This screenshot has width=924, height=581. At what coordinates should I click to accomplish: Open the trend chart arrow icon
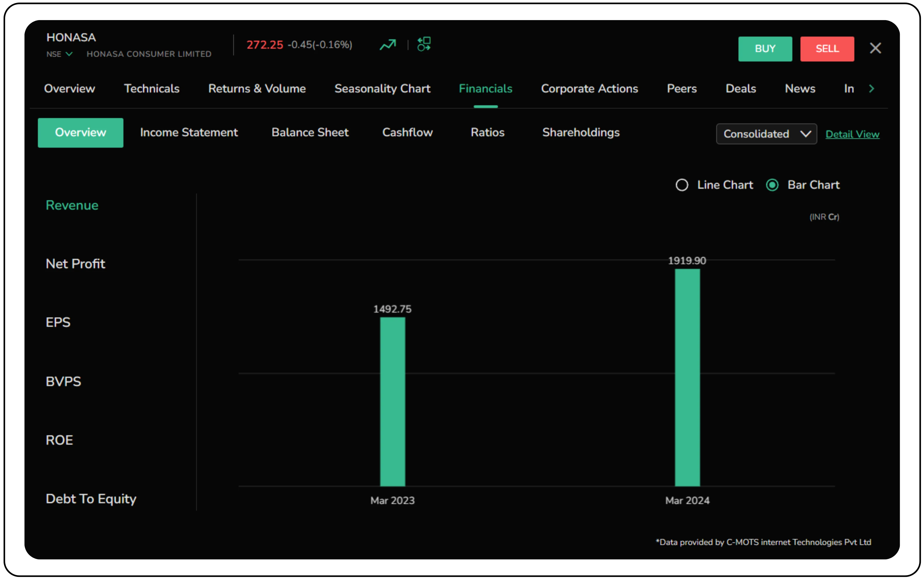pyautogui.click(x=388, y=45)
